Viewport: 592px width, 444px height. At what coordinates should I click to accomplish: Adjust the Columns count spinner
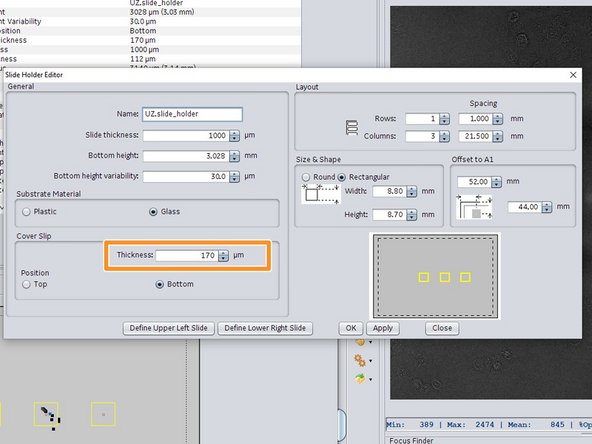pyautogui.click(x=445, y=136)
